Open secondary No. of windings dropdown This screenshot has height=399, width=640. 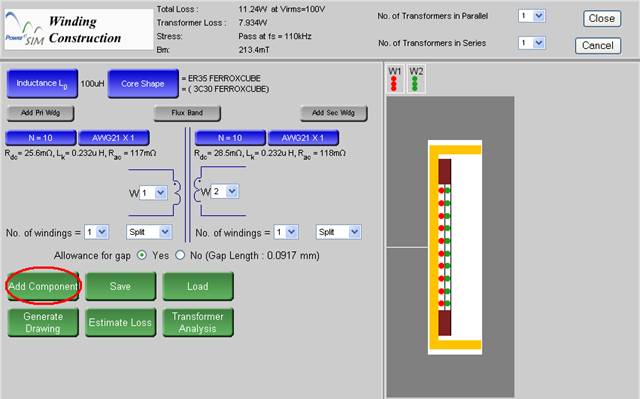click(x=286, y=232)
